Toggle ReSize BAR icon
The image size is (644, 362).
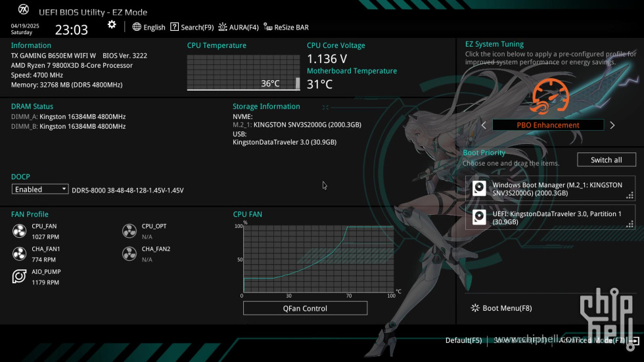268,27
